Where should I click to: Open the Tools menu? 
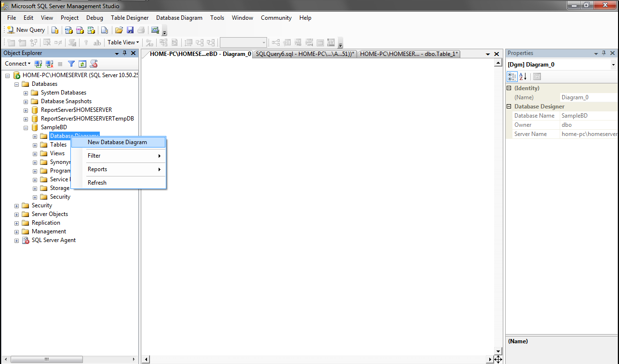coord(217,18)
